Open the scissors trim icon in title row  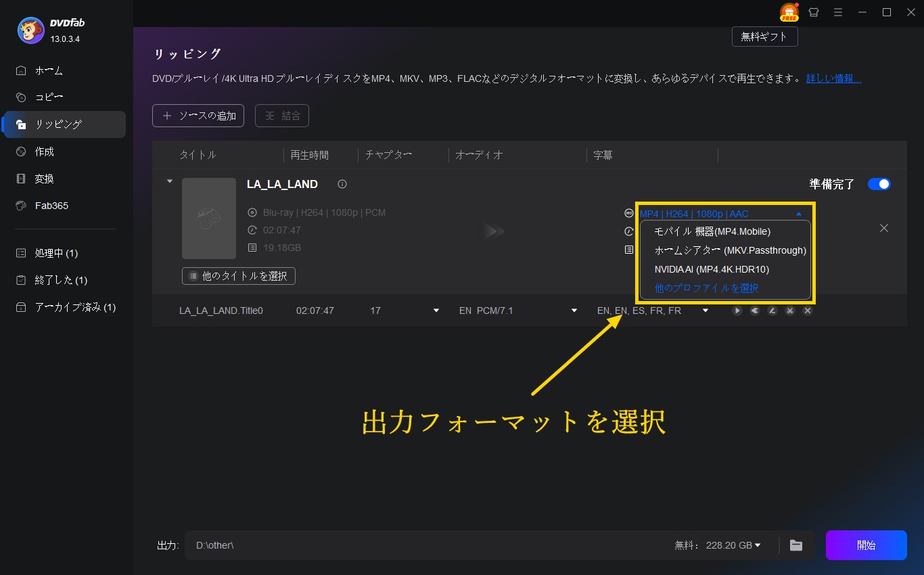tap(789, 310)
